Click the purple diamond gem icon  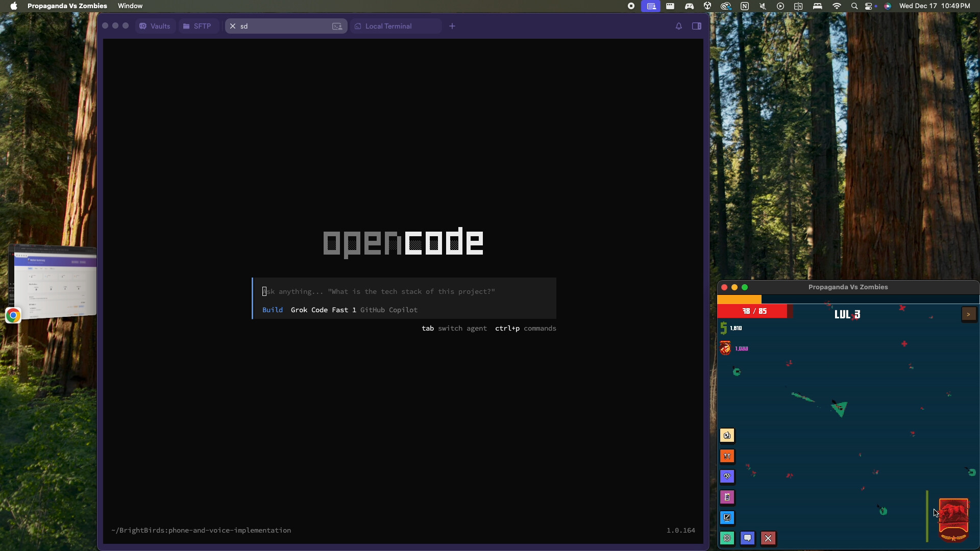pos(727,477)
